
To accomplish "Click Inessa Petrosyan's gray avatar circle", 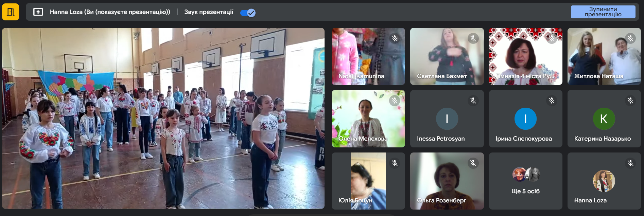I will (x=447, y=119).
